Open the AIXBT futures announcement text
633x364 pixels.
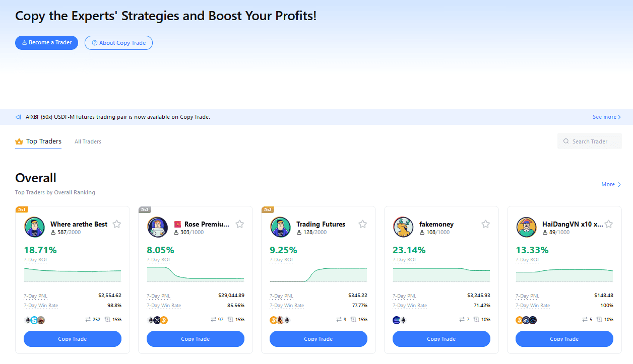[x=118, y=117]
